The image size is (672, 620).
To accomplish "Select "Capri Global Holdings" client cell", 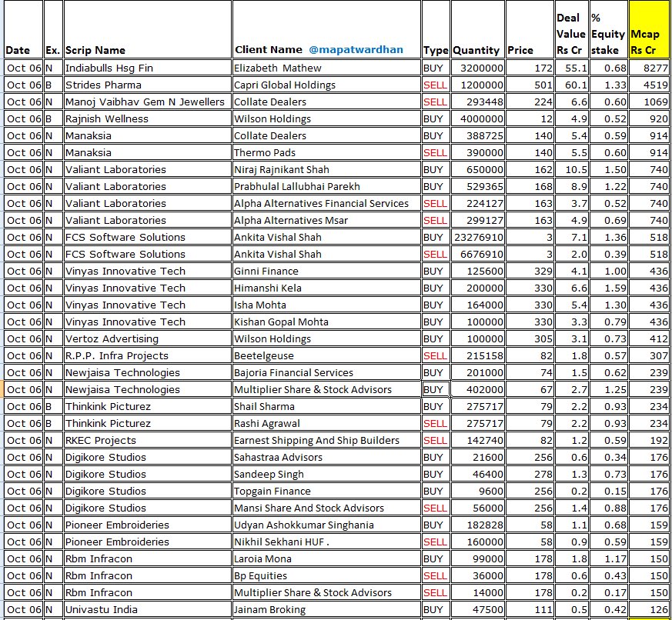I will [326, 85].
